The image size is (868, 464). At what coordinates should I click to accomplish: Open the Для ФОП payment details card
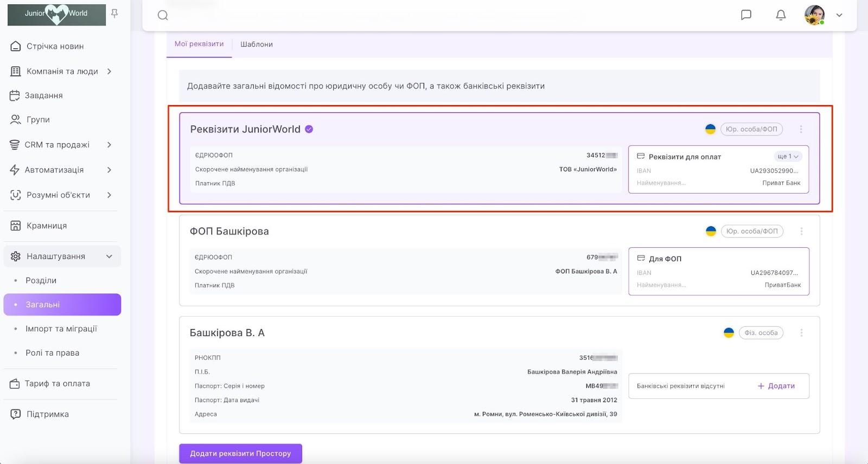coord(718,272)
